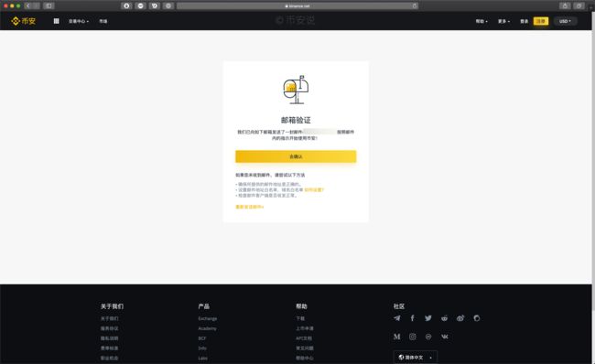Open the yellow 如何设置 whitelist link
This screenshot has height=364, width=595.
pos(314,189)
